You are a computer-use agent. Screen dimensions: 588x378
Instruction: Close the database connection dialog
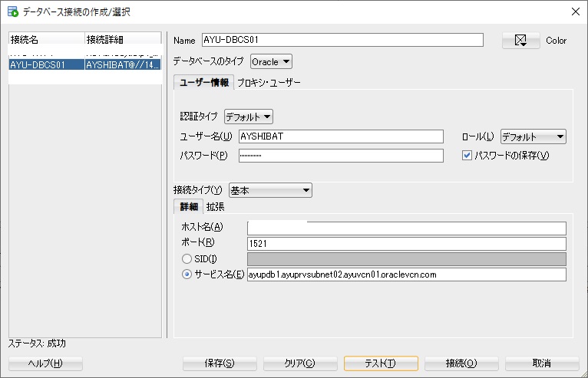576,12
